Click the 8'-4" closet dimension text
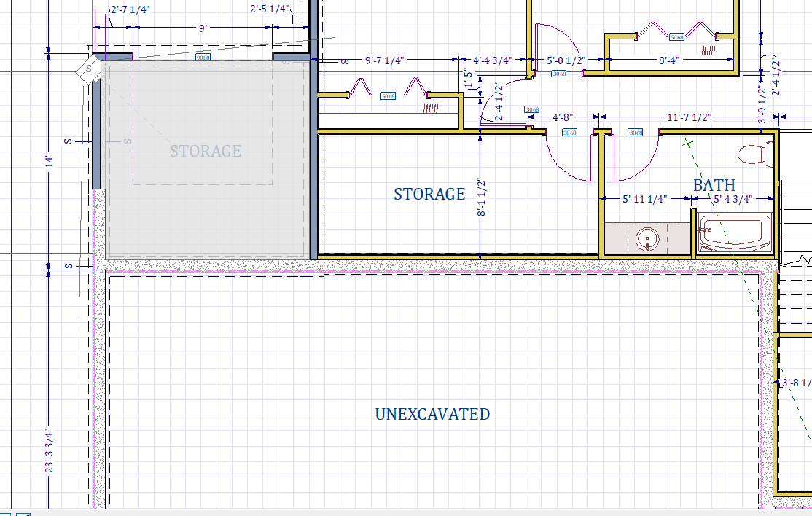The height and width of the screenshot is (516, 812). click(x=669, y=61)
